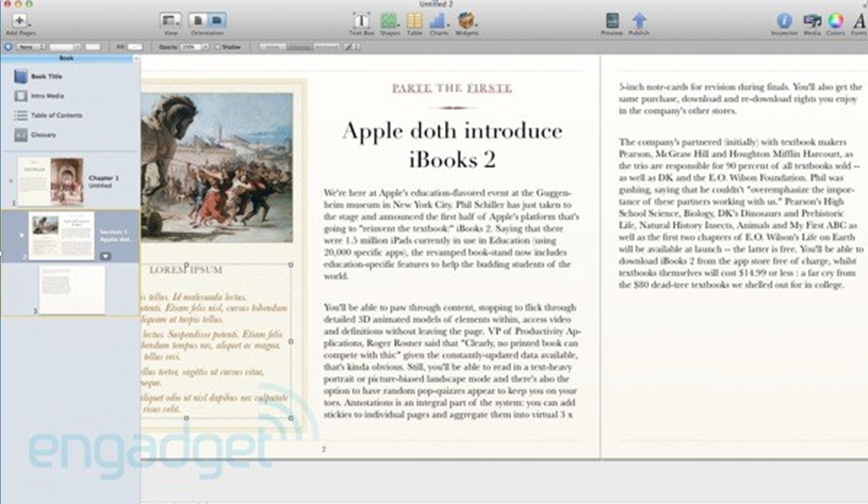This screenshot has width=868, height=504.
Task: Select Book Title in the sidebar
Action: tap(46, 77)
